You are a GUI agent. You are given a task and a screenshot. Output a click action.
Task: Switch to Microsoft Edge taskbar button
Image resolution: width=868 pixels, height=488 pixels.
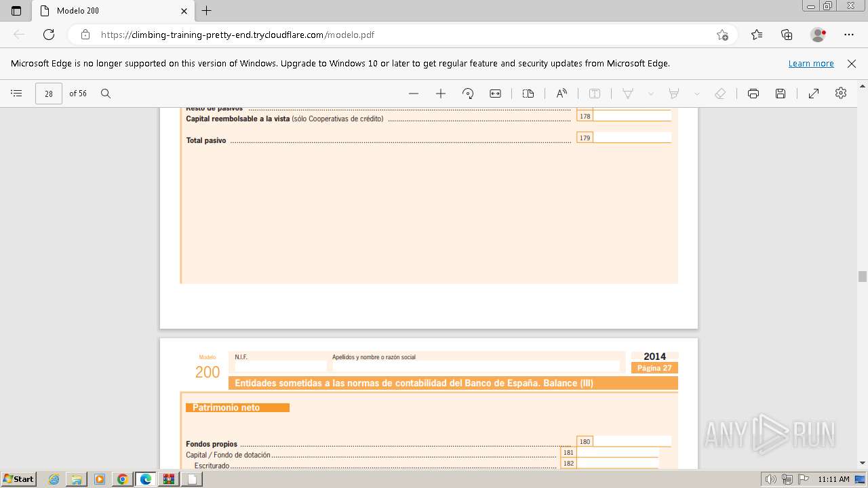(146, 479)
